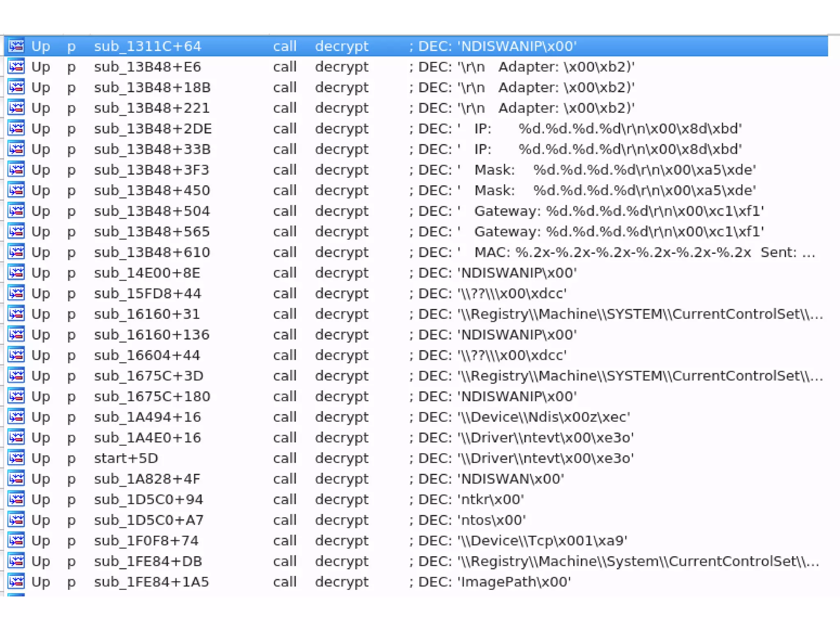Click xref icon for sub_1D5C0+A7
The height and width of the screenshot is (630, 840).
(x=16, y=520)
